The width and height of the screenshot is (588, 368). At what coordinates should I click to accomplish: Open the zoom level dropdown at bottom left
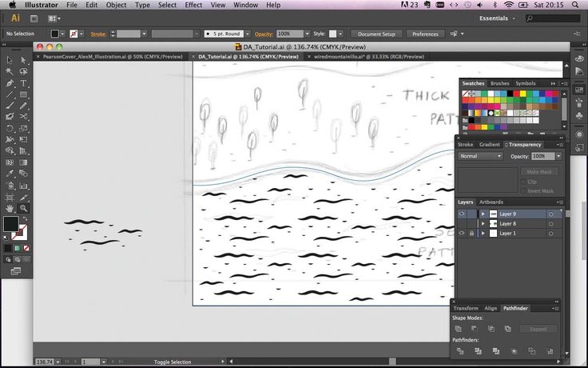pyautogui.click(x=58, y=362)
